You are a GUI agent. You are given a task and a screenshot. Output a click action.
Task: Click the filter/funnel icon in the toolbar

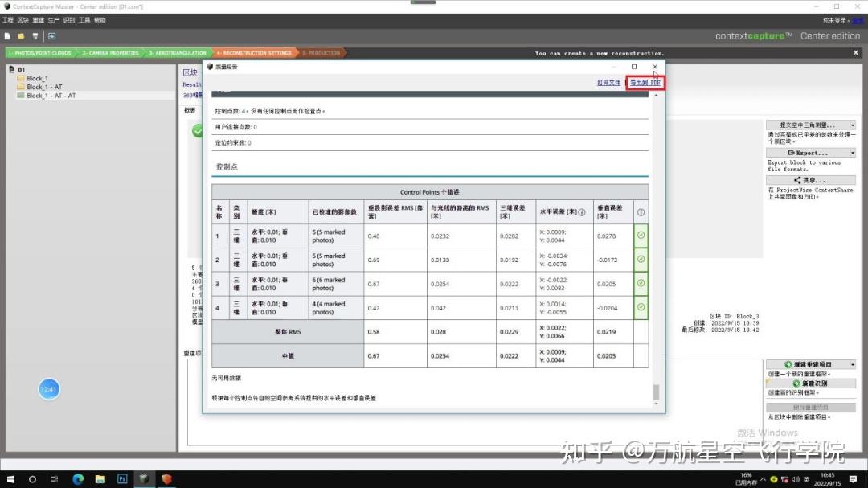point(34,36)
